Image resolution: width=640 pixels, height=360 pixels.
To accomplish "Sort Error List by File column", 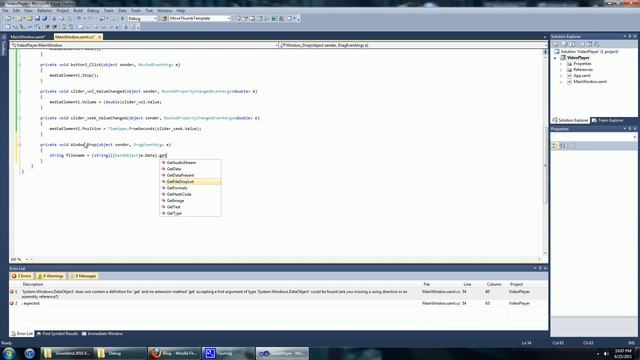I will click(440, 284).
